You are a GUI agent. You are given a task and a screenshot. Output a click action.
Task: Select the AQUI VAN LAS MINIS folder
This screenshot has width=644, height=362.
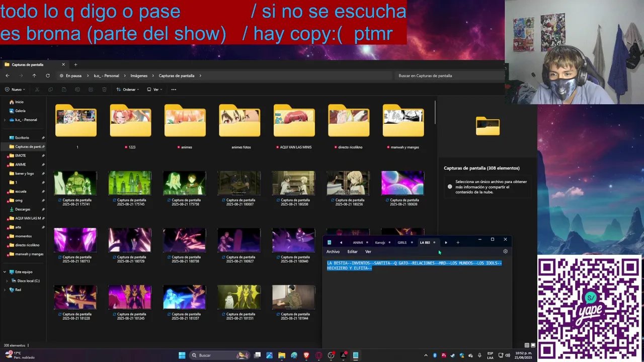point(294,127)
